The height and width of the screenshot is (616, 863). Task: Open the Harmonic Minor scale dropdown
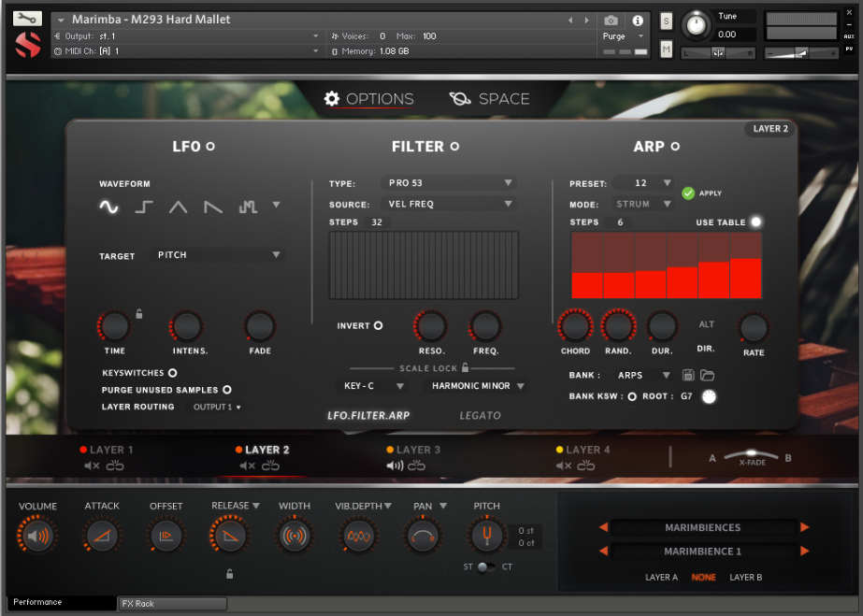click(478, 386)
